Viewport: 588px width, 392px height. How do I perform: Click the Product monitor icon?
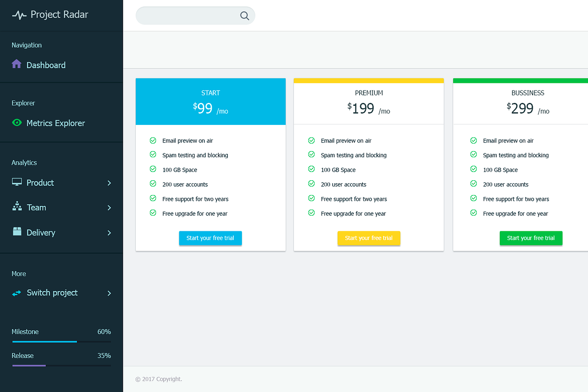pos(16,182)
